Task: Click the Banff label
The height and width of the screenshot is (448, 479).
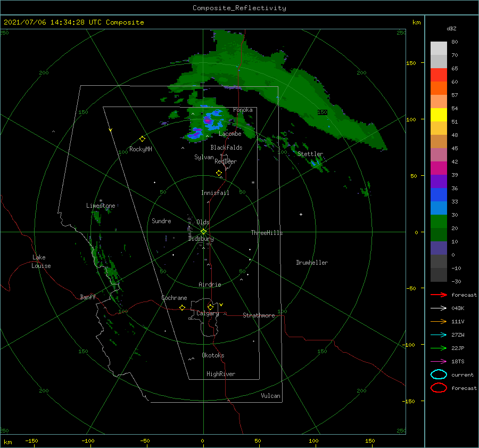Action: (x=88, y=297)
